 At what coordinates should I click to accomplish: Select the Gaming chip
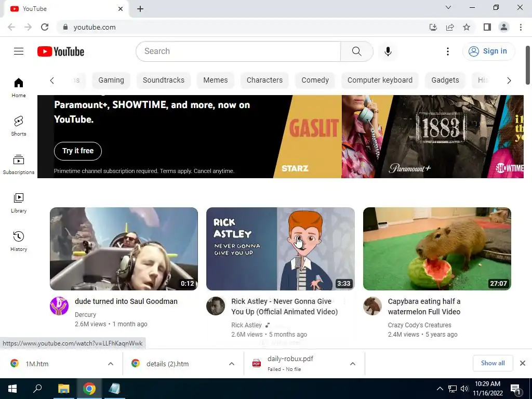point(111,80)
